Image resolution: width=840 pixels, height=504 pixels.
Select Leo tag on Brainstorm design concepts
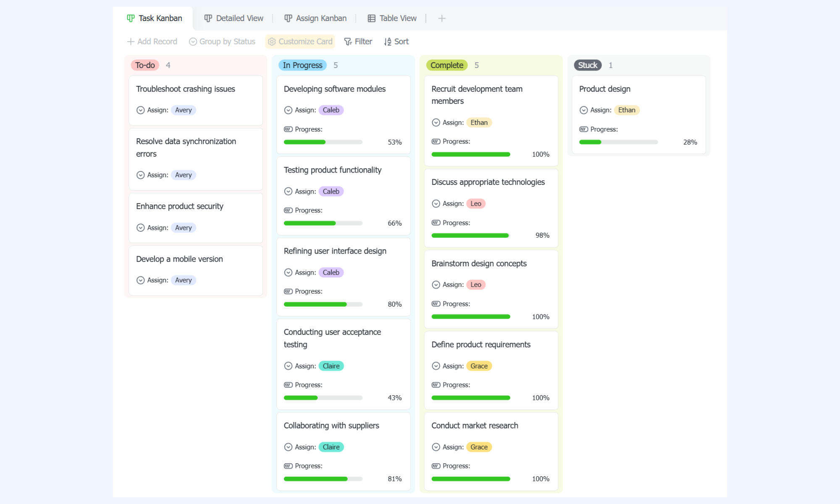[x=476, y=285]
